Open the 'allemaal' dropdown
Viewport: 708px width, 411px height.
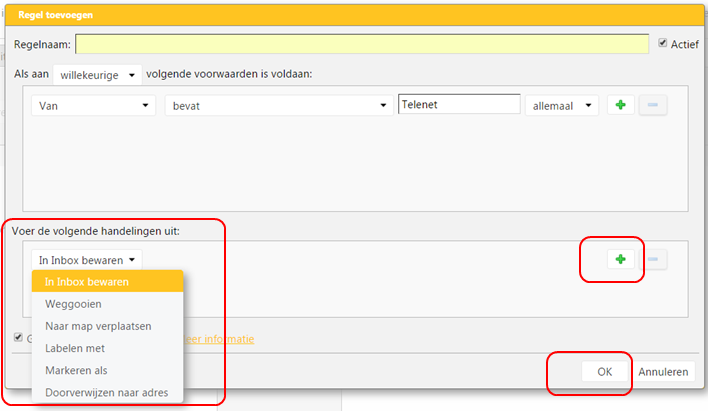561,105
